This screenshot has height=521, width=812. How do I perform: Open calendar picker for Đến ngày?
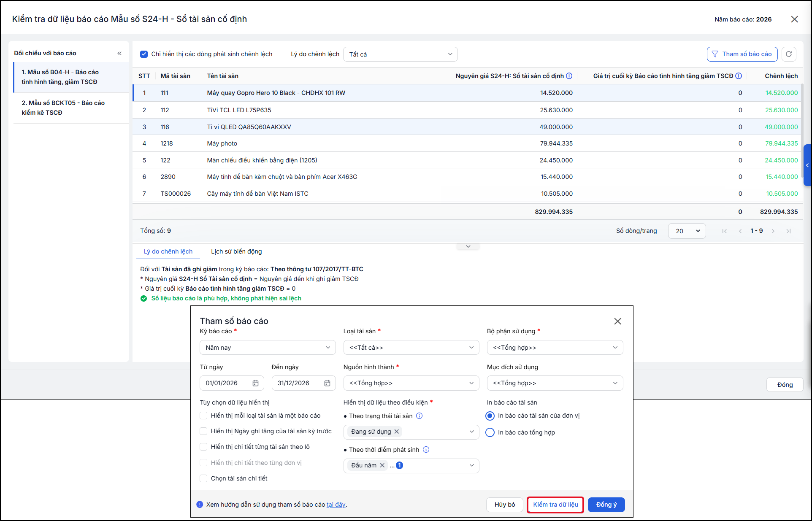327,383
